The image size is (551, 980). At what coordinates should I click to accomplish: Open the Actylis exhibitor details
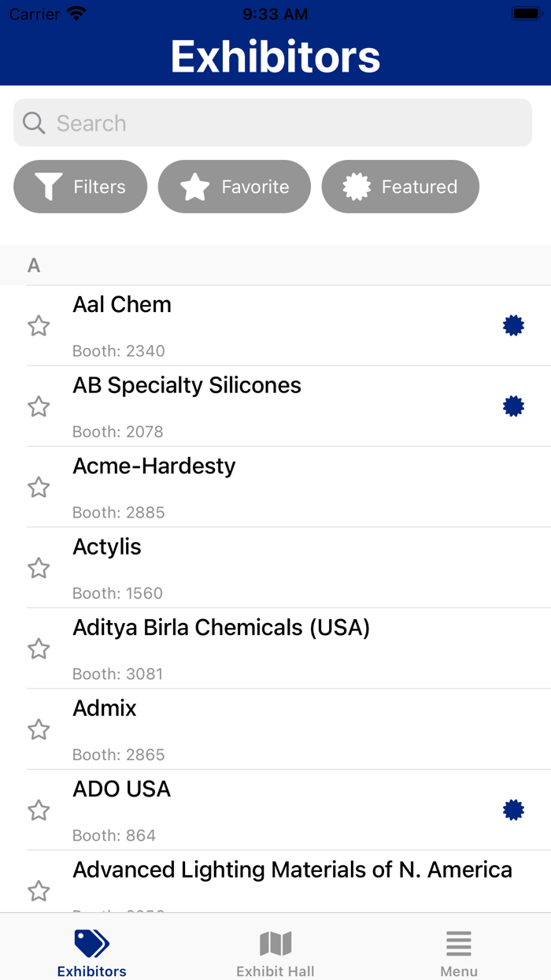coord(289,568)
